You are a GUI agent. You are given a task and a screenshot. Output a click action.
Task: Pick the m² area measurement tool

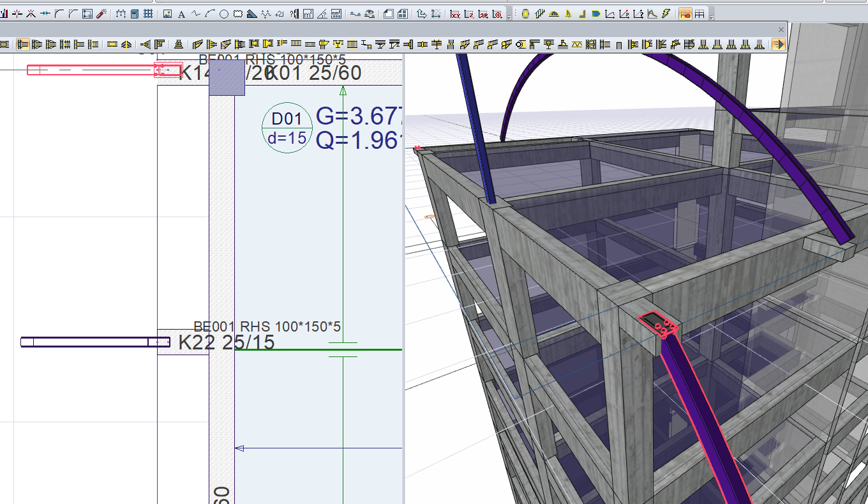[308, 13]
